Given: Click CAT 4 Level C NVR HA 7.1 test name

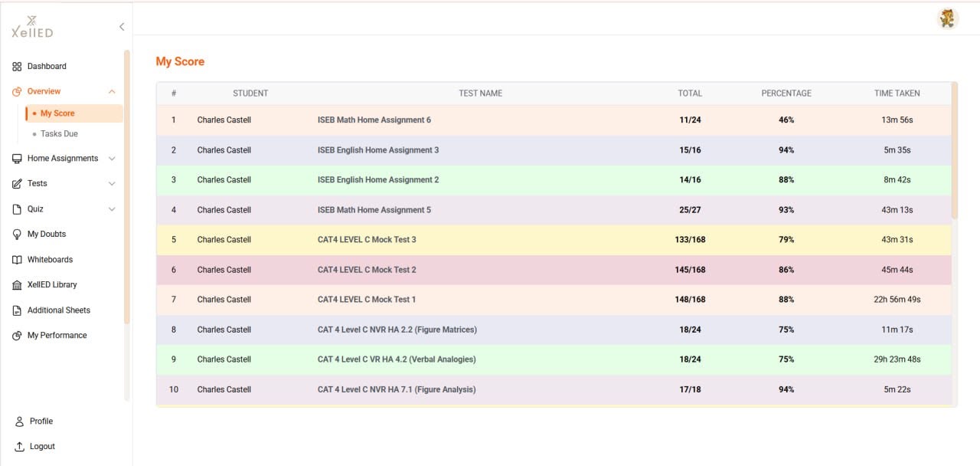Looking at the screenshot, I should click(397, 389).
